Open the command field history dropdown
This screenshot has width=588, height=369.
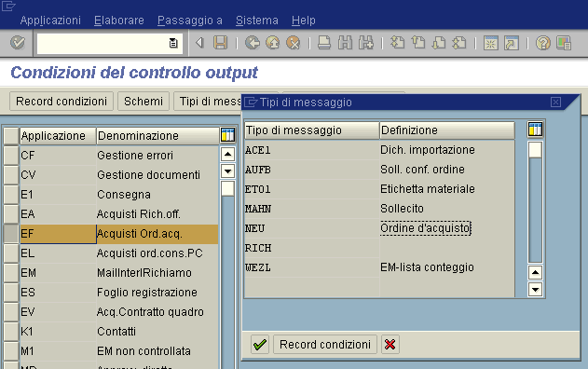point(173,43)
